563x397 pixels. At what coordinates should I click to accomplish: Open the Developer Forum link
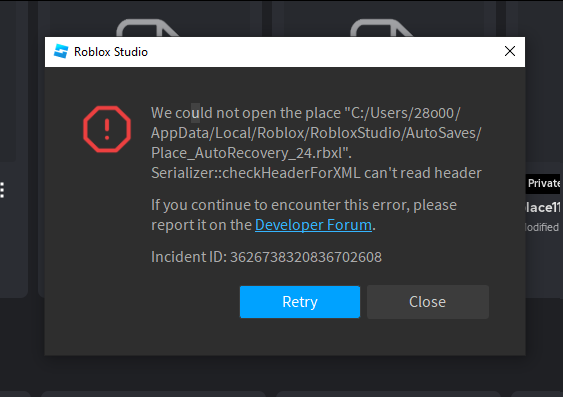313,225
